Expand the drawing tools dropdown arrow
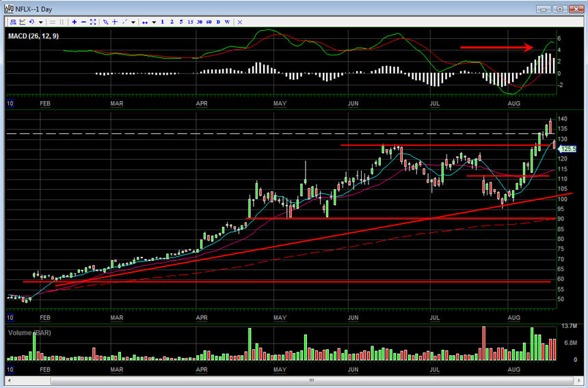This screenshot has width=588, height=388. point(133,22)
